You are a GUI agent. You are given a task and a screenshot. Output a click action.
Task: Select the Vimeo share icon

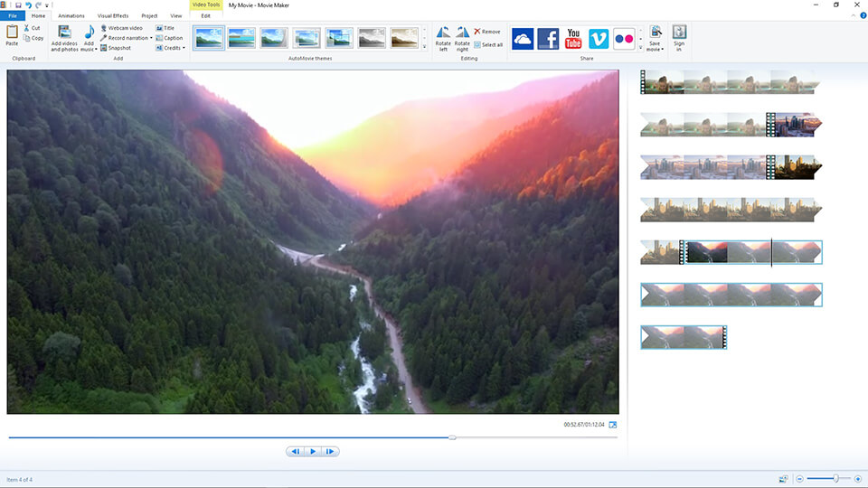[599, 38]
